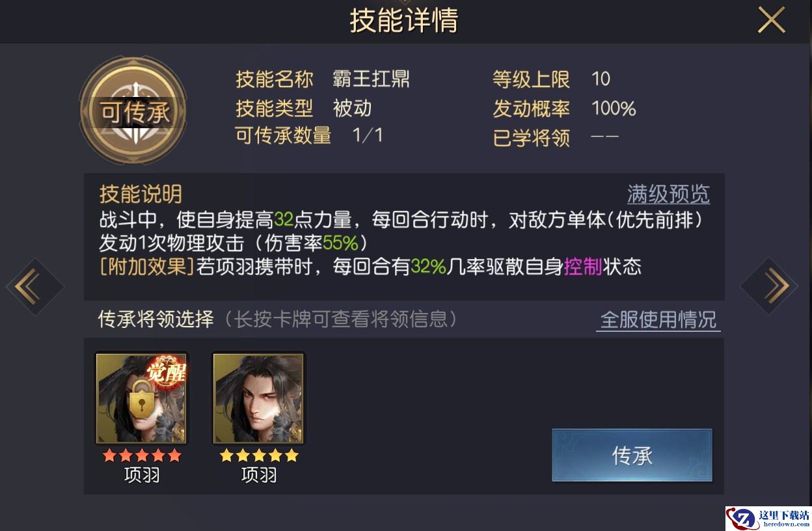Image resolution: width=812 pixels, height=531 pixels.
Task: Tap the 已学将领 empty value field
Action: (604, 137)
